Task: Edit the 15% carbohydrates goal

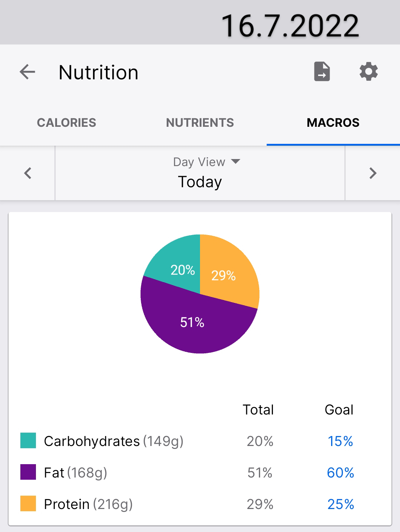Action: tap(340, 441)
